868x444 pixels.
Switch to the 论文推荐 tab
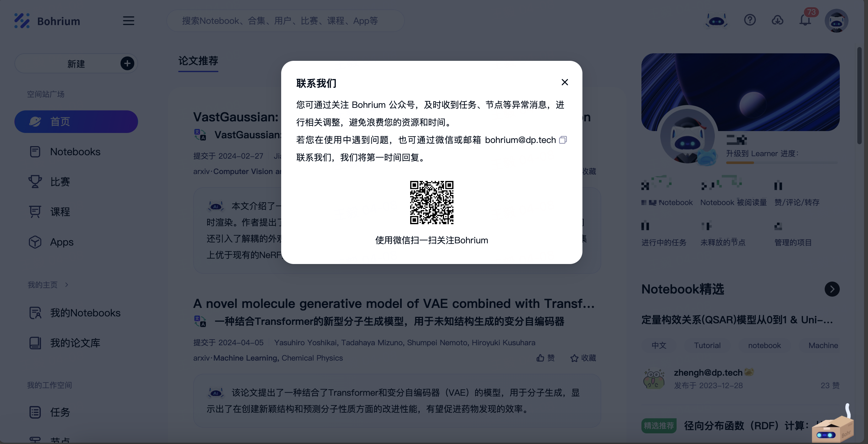click(198, 61)
